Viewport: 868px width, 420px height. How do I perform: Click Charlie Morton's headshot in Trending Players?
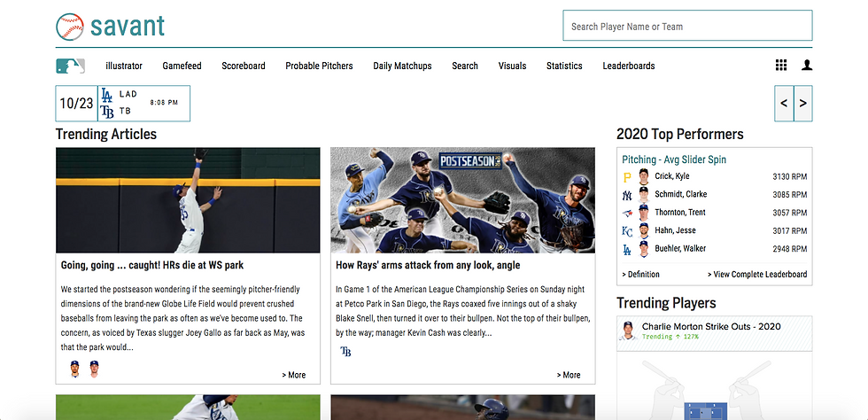pyautogui.click(x=628, y=331)
